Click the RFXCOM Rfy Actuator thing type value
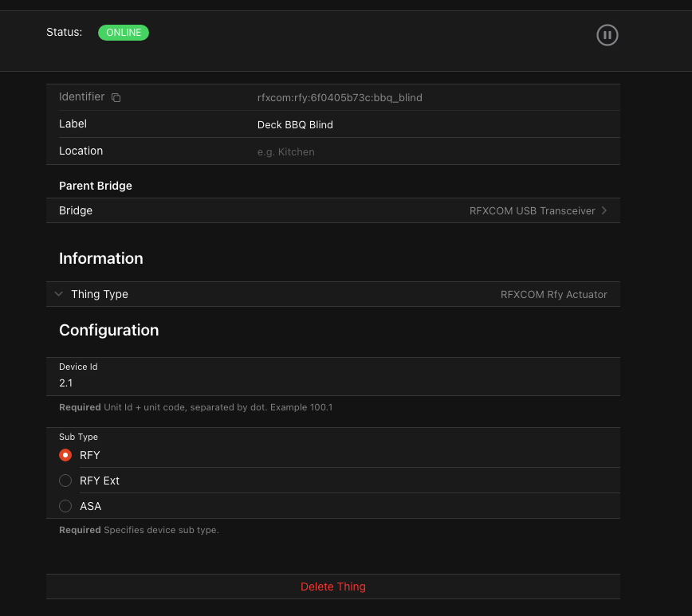 553,294
